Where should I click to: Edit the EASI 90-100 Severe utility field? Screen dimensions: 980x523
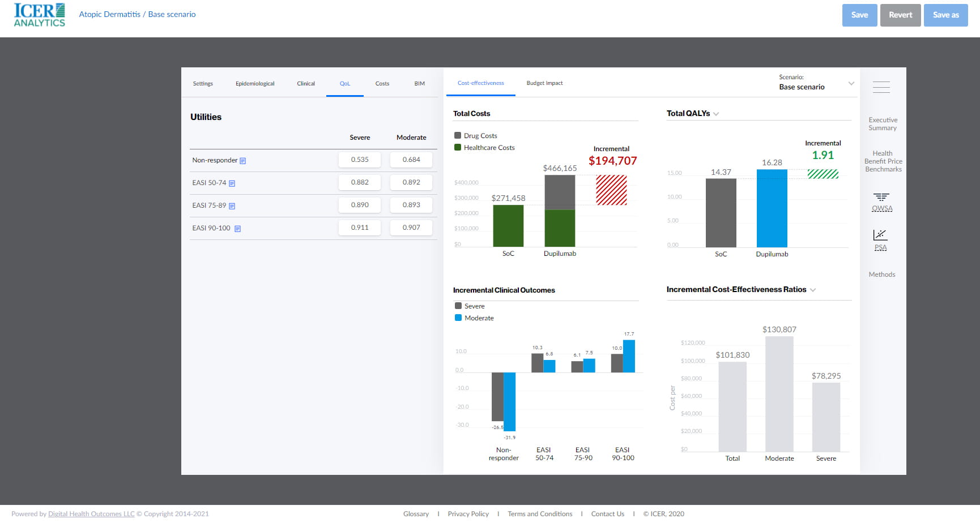(360, 228)
